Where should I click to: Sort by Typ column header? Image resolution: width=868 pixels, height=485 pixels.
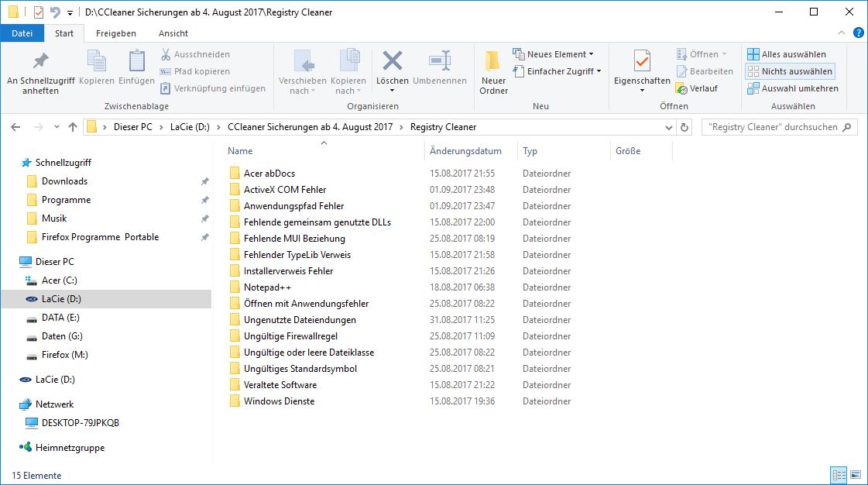point(530,151)
